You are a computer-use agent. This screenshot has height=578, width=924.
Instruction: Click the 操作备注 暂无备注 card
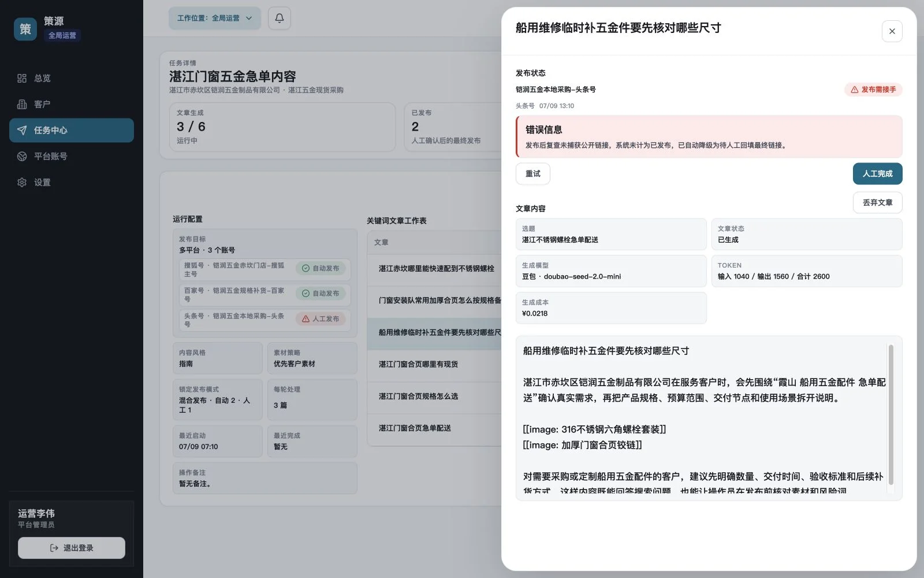point(265,478)
